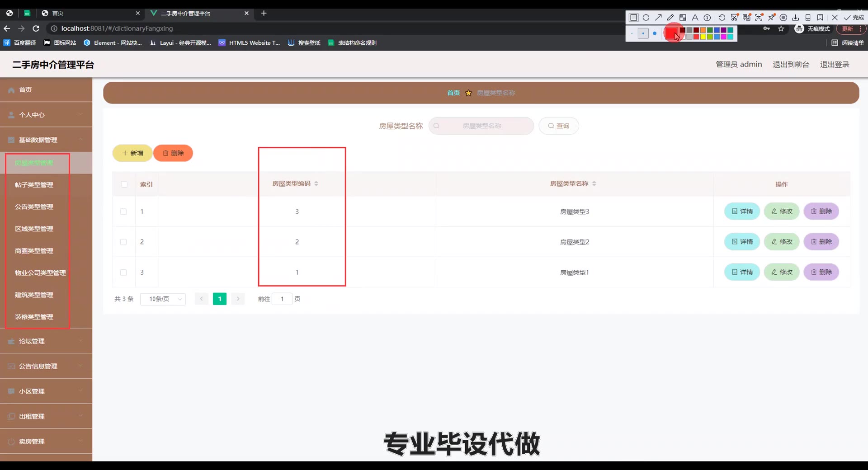Open 物业公司类型管理 submenu item
This screenshot has width=868, height=470.
[x=46, y=273]
